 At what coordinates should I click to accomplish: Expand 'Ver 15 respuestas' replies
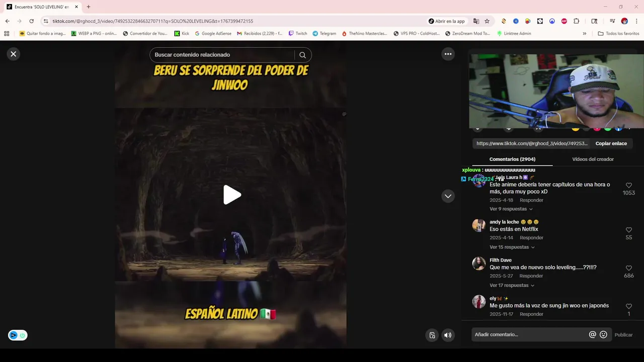pyautogui.click(x=512, y=247)
